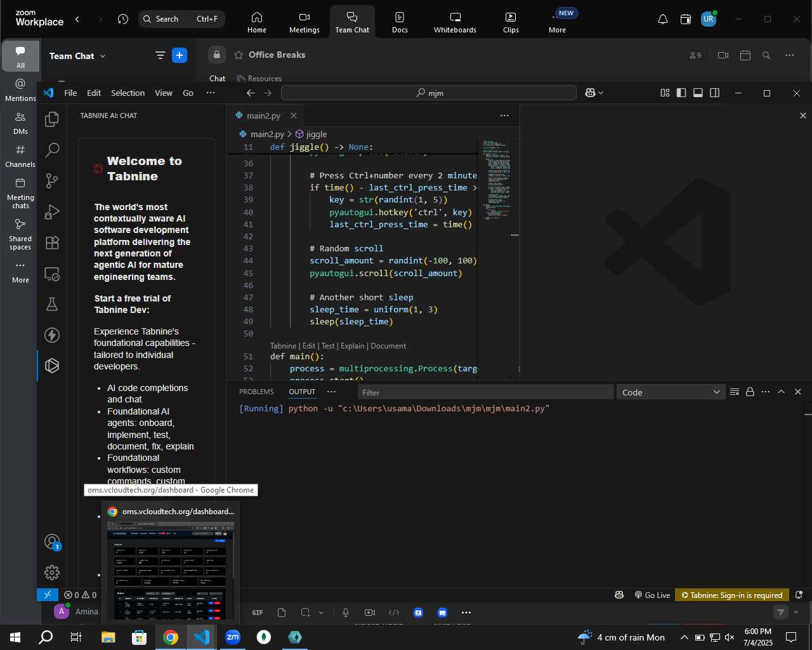Open Source Control view in VS Code
The image size is (812, 650).
coord(52,181)
